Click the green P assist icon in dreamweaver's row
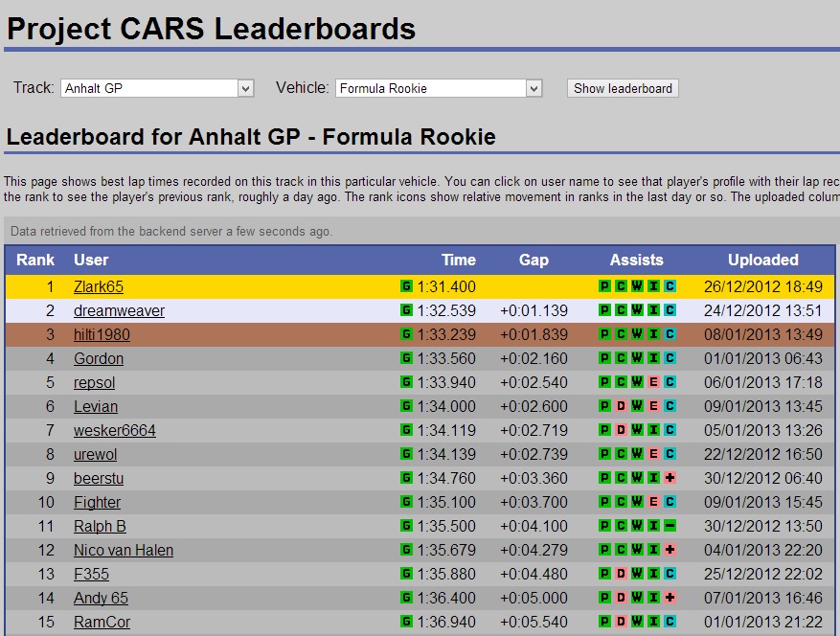Viewport: 840px width, 636px height. [x=604, y=310]
